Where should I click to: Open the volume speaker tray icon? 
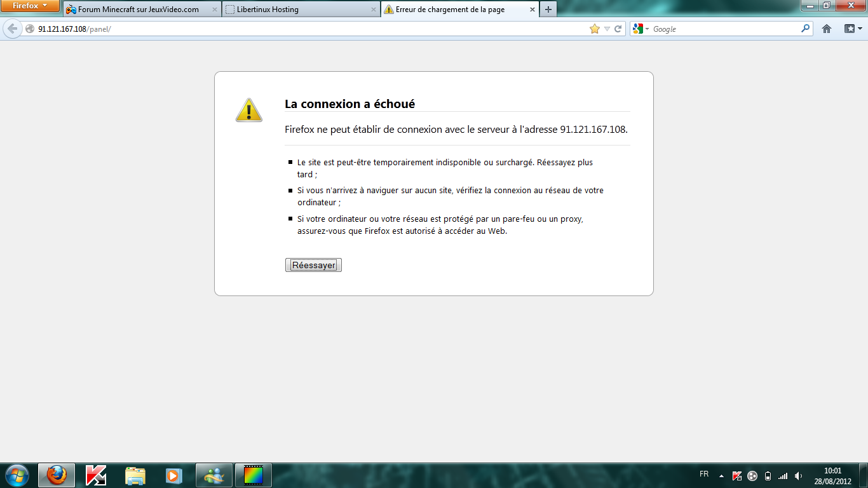click(x=798, y=475)
